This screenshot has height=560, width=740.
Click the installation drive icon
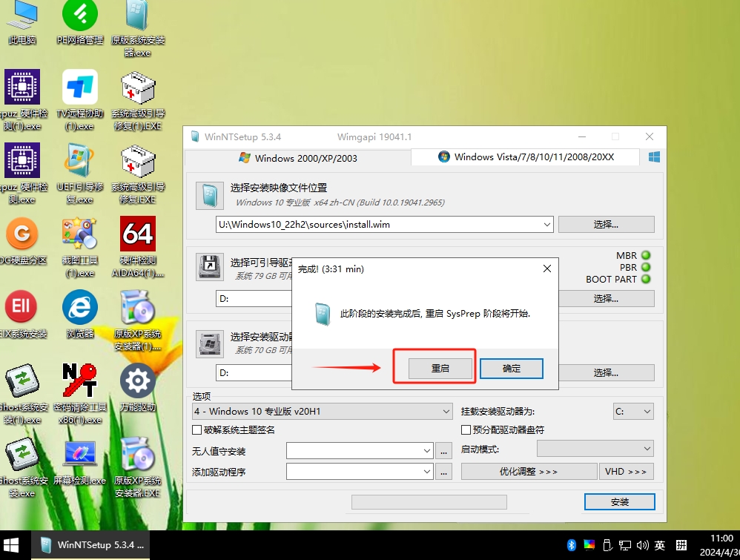tap(210, 343)
